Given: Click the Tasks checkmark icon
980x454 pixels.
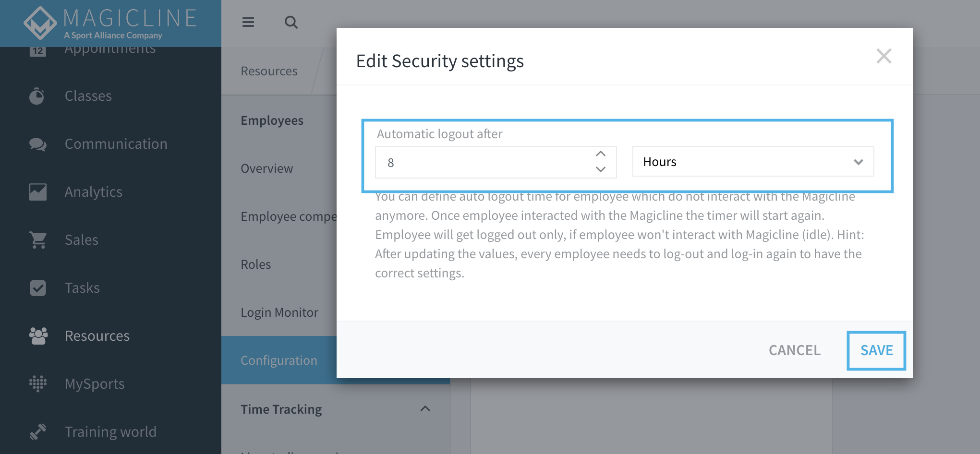Looking at the screenshot, I should 37,288.
